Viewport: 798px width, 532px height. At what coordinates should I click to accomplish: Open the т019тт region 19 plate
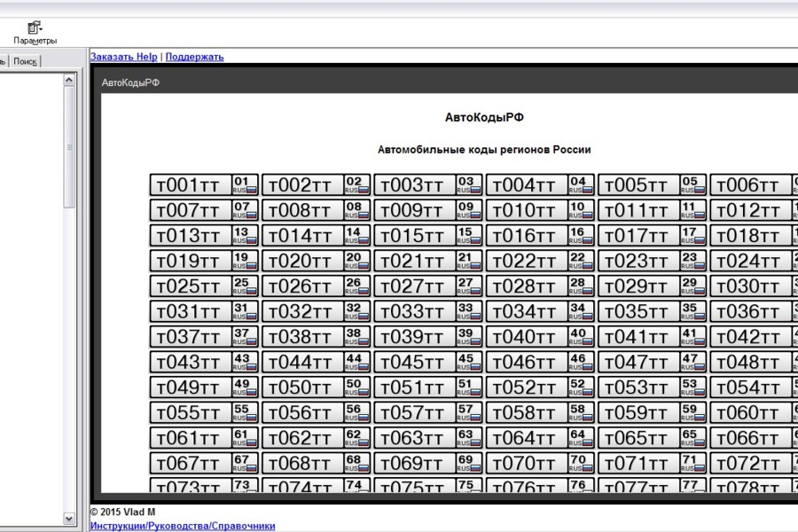point(204,261)
